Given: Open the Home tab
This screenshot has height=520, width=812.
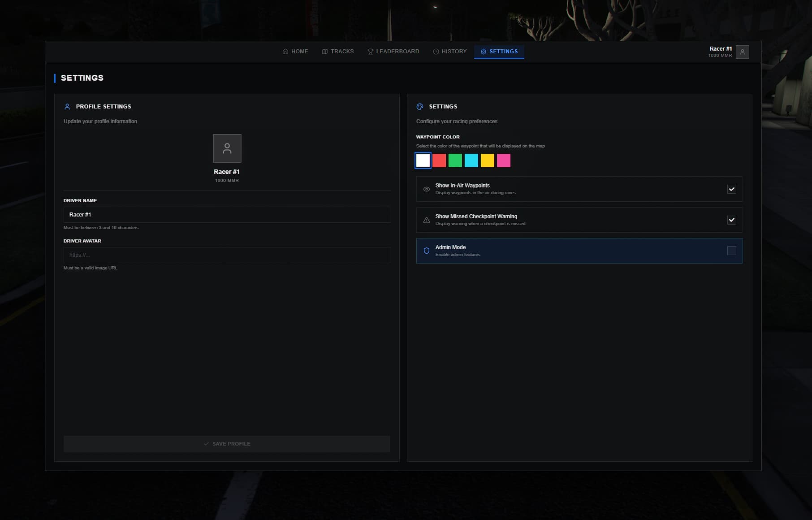Looking at the screenshot, I should tap(295, 52).
